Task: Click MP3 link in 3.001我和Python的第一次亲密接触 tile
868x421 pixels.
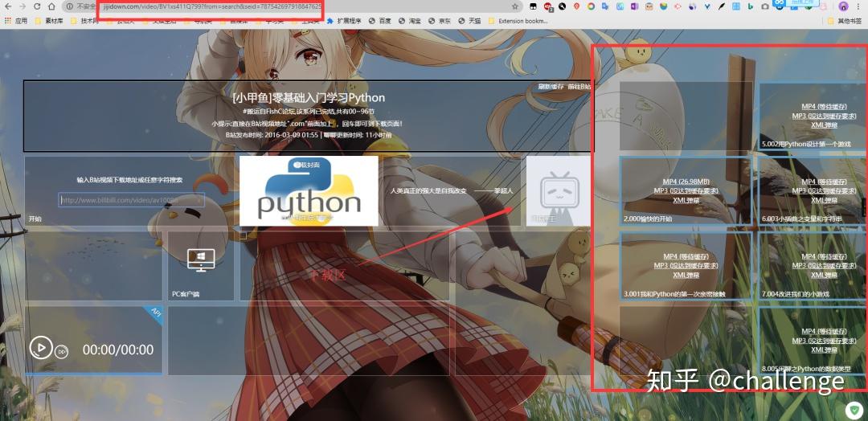Action: (x=686, y=266)
